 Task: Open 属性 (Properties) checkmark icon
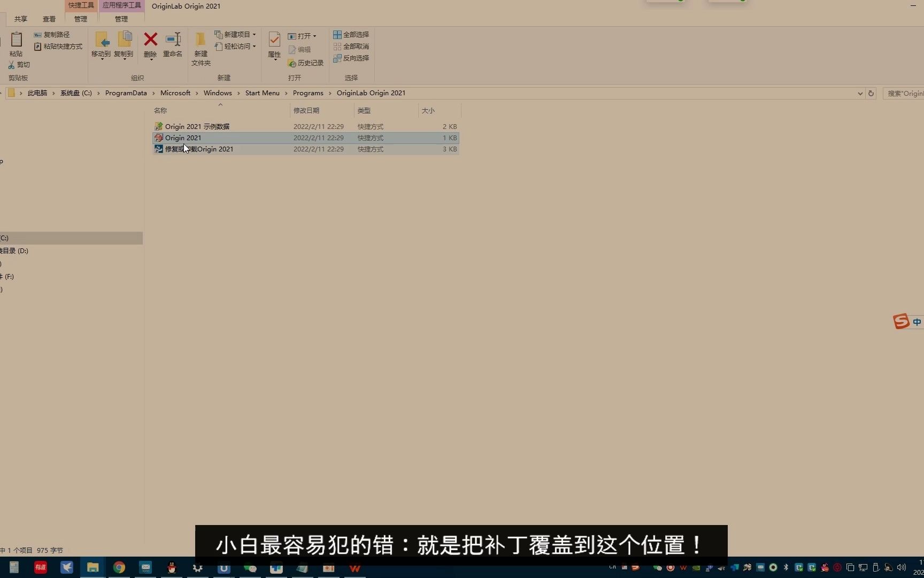[x=274, y=40]
